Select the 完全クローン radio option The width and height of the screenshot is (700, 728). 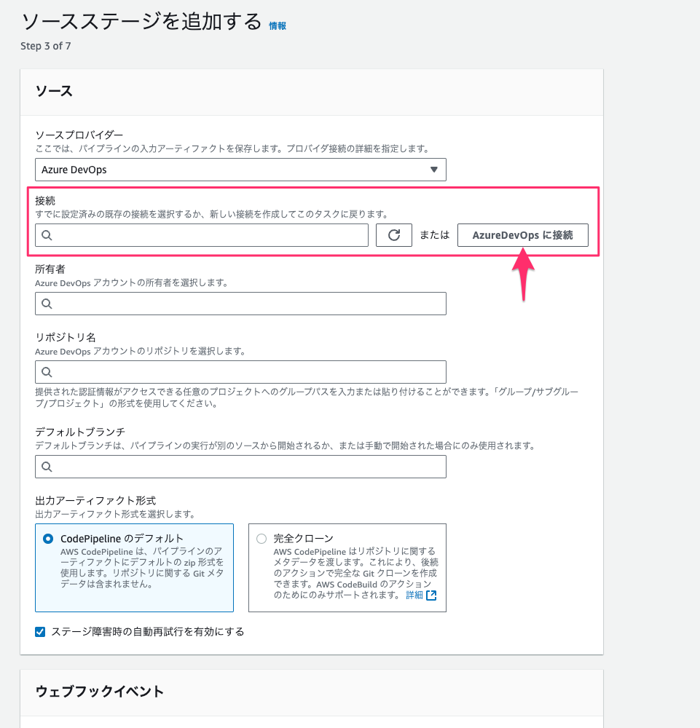coord(261,539)
